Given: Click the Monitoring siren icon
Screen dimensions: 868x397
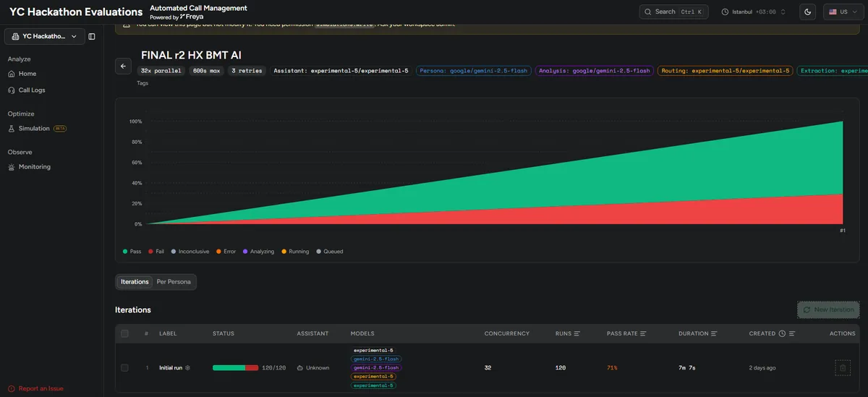Looking at the screenshot, I should [12, 167].
